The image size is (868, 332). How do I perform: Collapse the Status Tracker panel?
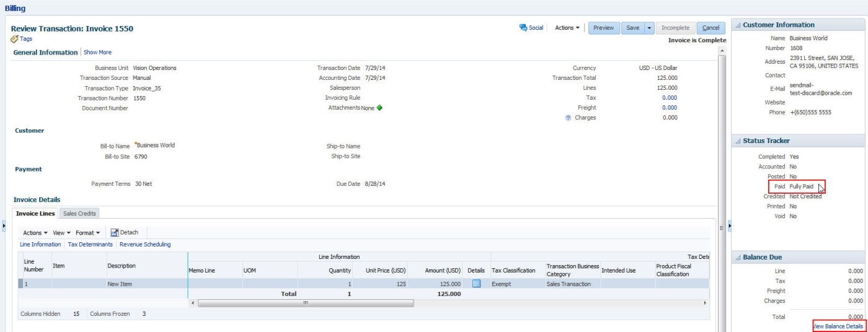738,141
